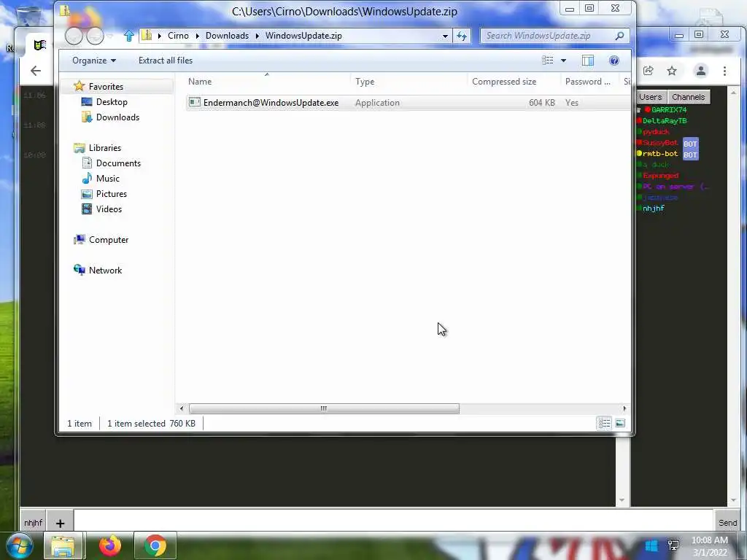This screenshot has height=560, width=747.
Task: Click the browser back arrow
Action: coord(36,71)
